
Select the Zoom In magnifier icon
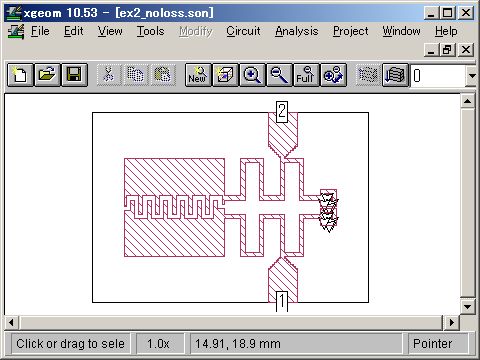click(x=252, y=75)
